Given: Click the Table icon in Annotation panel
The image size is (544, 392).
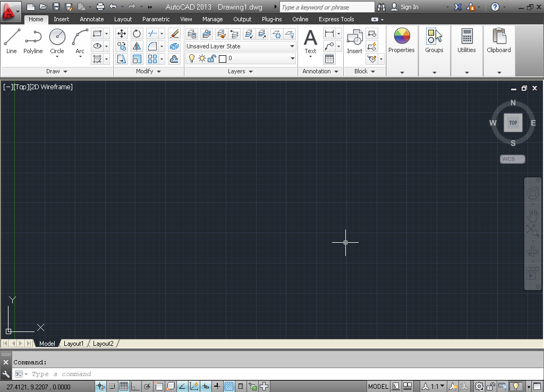Looking at the screenshot, I should [330, 58].
